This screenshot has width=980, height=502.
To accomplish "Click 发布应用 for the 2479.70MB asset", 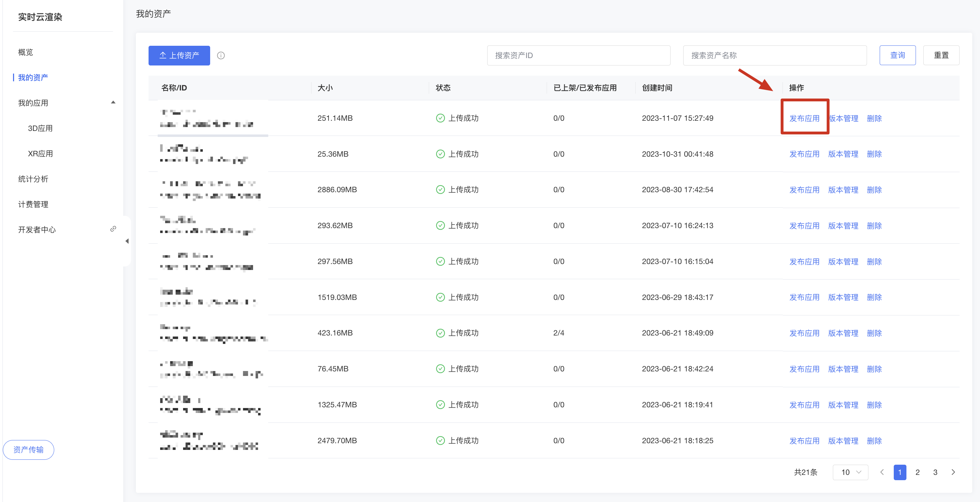I will pos(804,441).
